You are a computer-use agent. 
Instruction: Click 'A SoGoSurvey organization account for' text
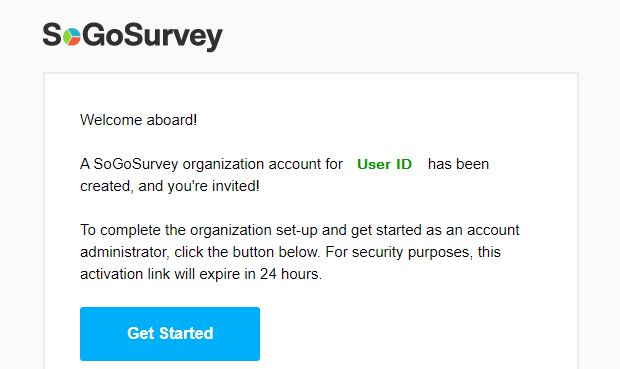click(x=211, y=164)
